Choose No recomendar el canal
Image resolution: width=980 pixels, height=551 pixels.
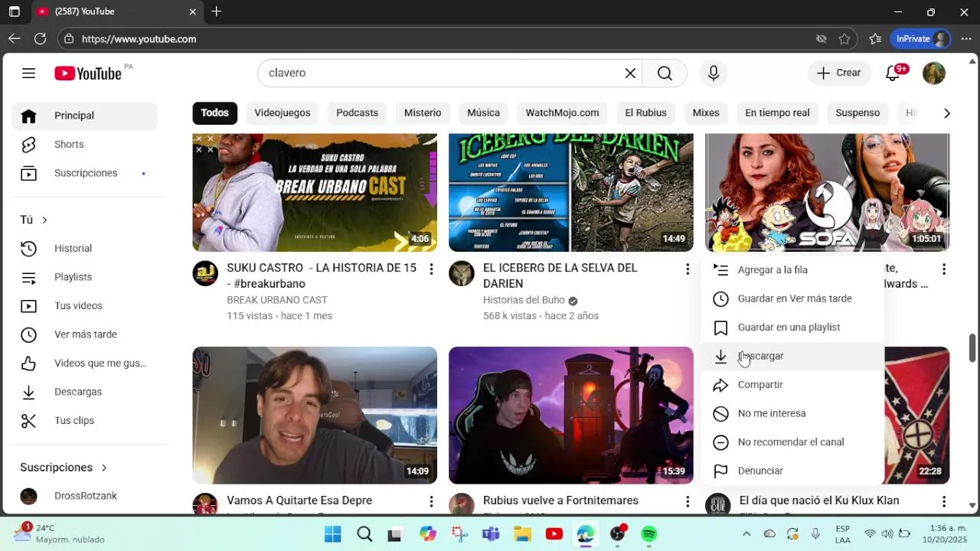(792, 442)
